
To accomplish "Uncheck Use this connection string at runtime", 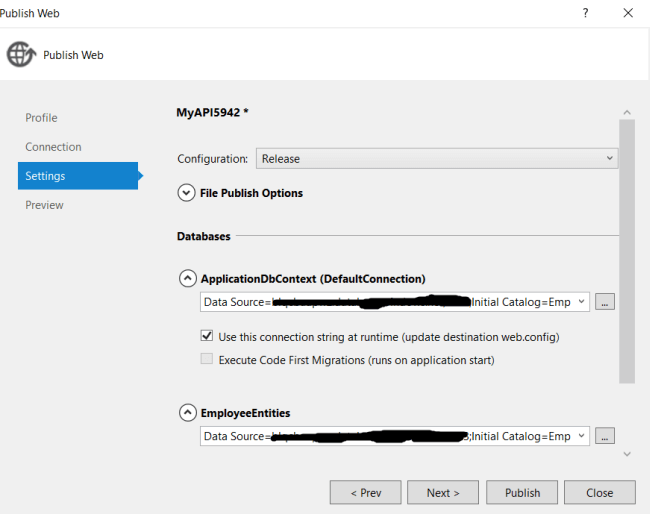I will tap(207, 337).
